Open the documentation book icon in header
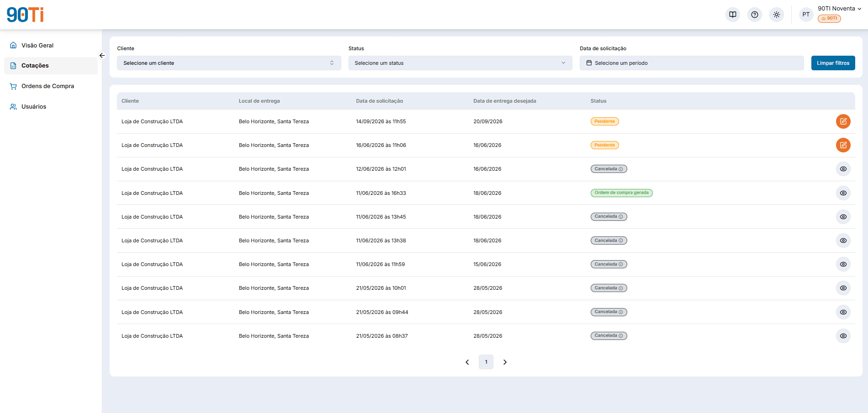 pyautogui.click(x=733, y=15)
